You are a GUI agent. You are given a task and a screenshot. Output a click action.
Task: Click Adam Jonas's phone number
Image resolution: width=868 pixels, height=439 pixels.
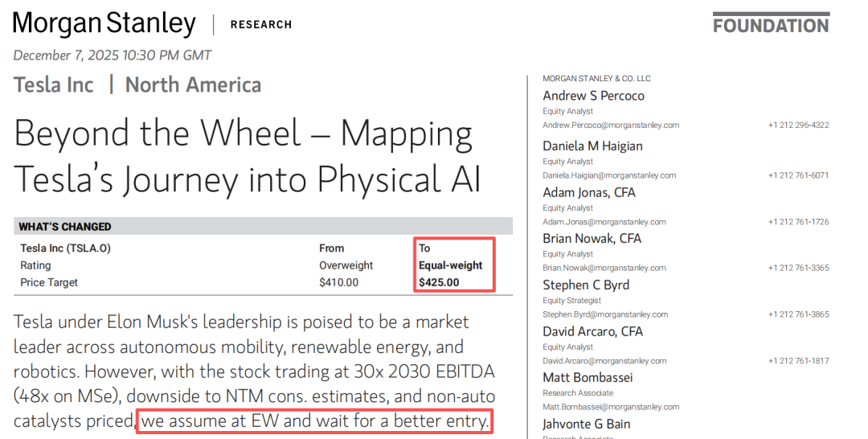(798, 222)
